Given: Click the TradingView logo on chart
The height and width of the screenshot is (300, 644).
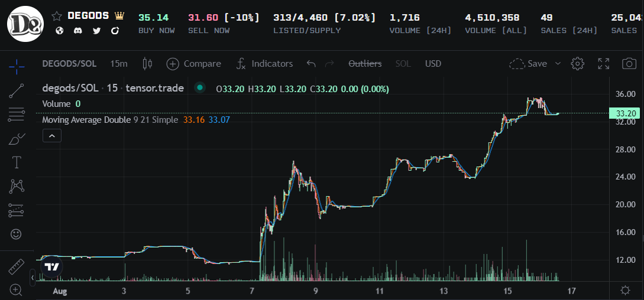Looking at the screenshot, I should click(52, 267).
